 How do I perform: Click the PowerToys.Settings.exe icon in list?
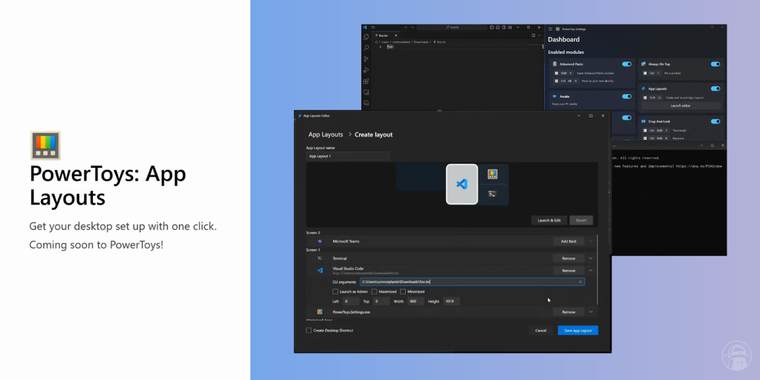tap(320, 312)
